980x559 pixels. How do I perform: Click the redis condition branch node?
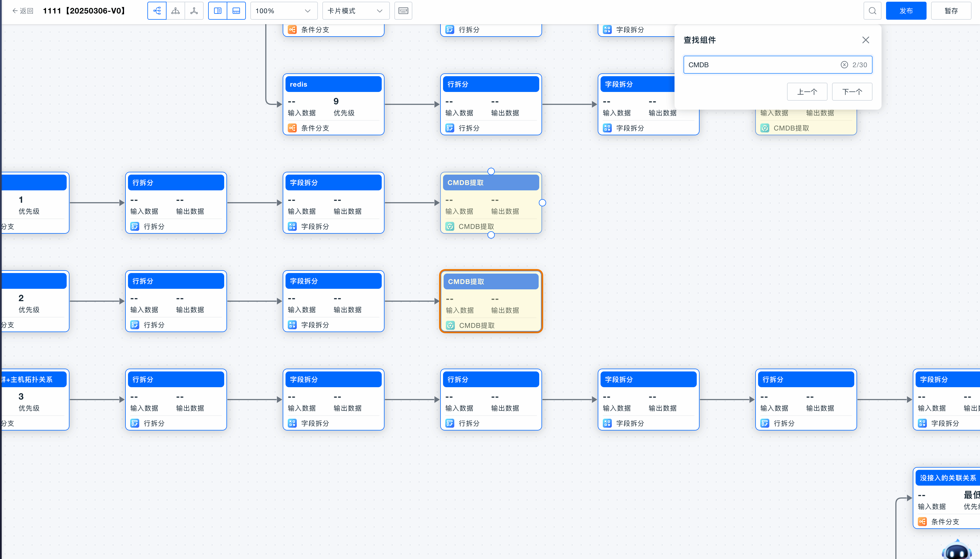pos(333,104)
